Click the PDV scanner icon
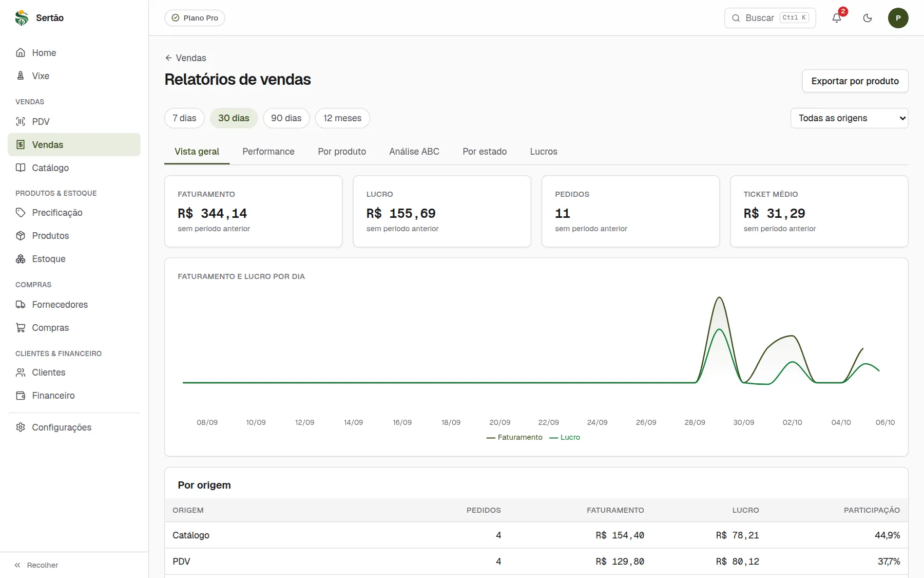The image size is (924, 578). (21, 121)
